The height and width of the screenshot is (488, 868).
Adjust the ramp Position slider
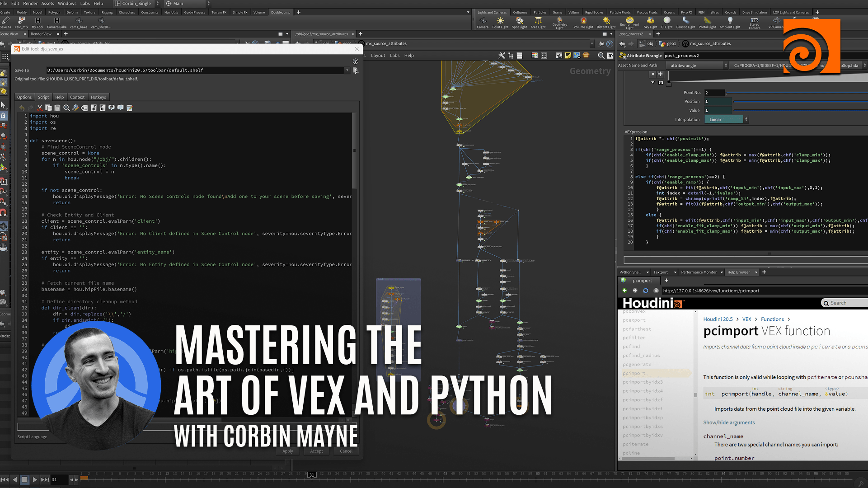[800, 102]
